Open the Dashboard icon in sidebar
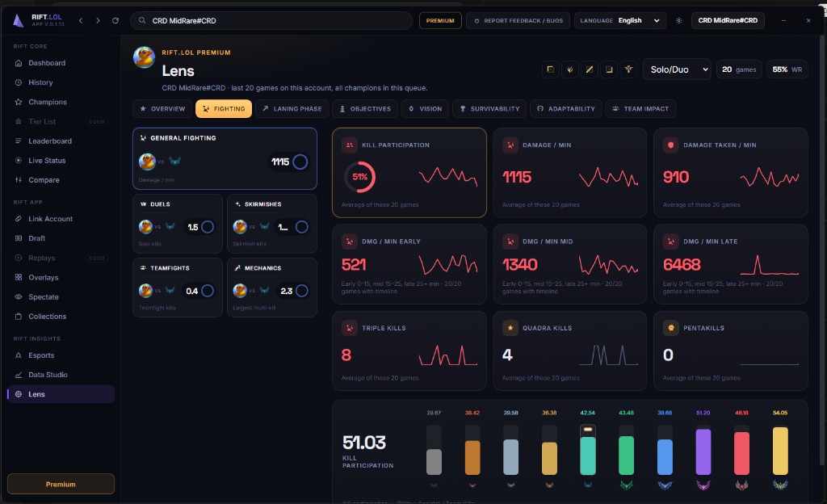This screenshot has width=827, height=504. [19, 63]
